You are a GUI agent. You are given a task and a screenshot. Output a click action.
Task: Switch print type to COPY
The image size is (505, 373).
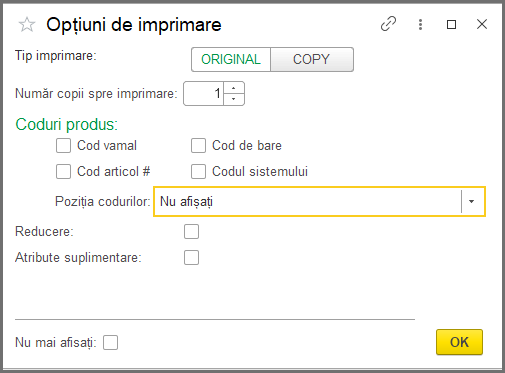point(312,59)
